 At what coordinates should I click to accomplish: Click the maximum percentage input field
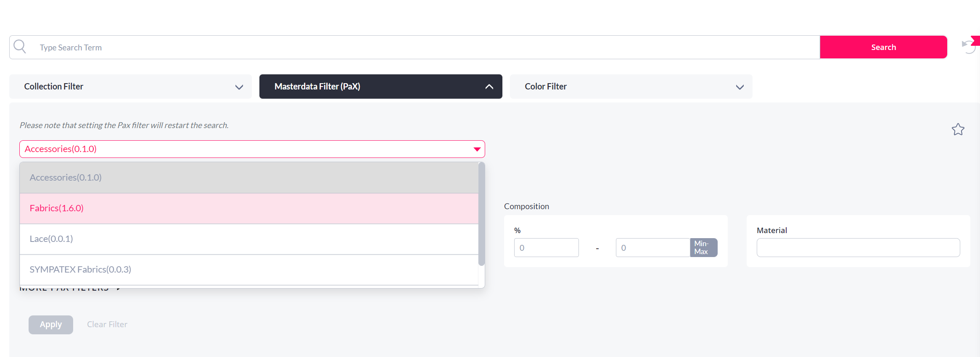coord(653,248)
